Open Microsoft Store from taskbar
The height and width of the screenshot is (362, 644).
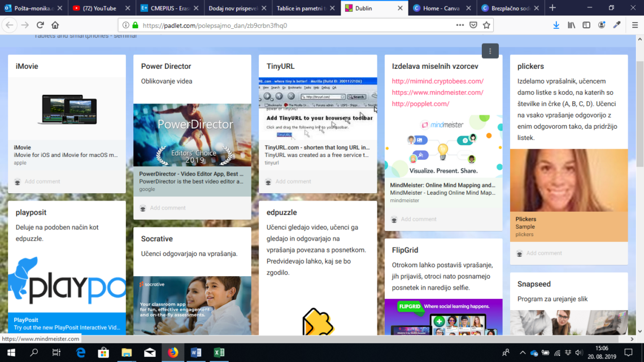click(103, 352)
